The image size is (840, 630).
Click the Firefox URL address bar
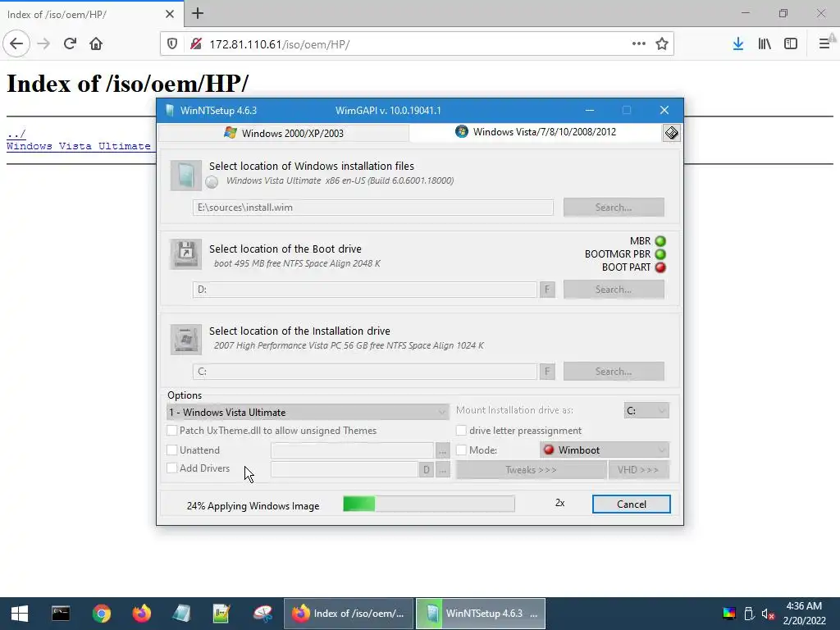pos(418,44)
